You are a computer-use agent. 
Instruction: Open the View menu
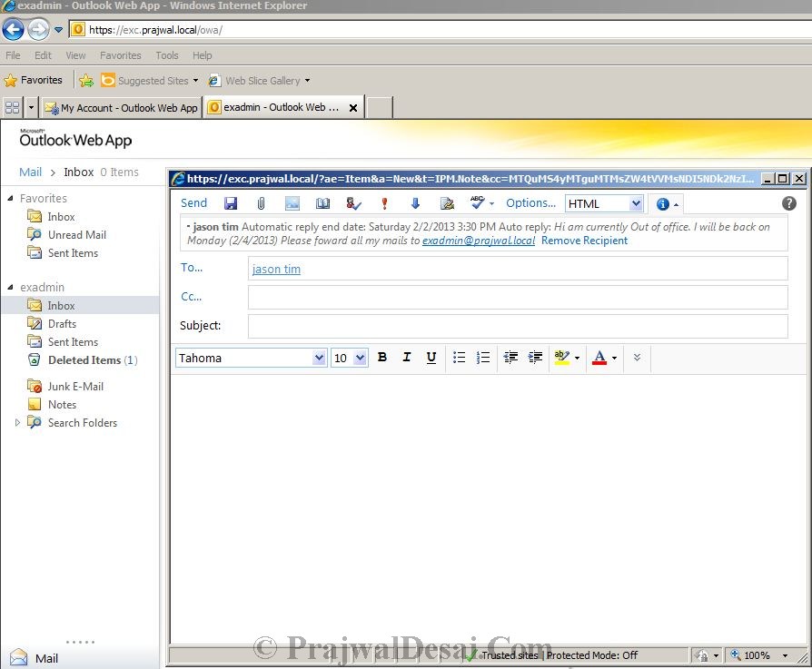tap(75, 55)
